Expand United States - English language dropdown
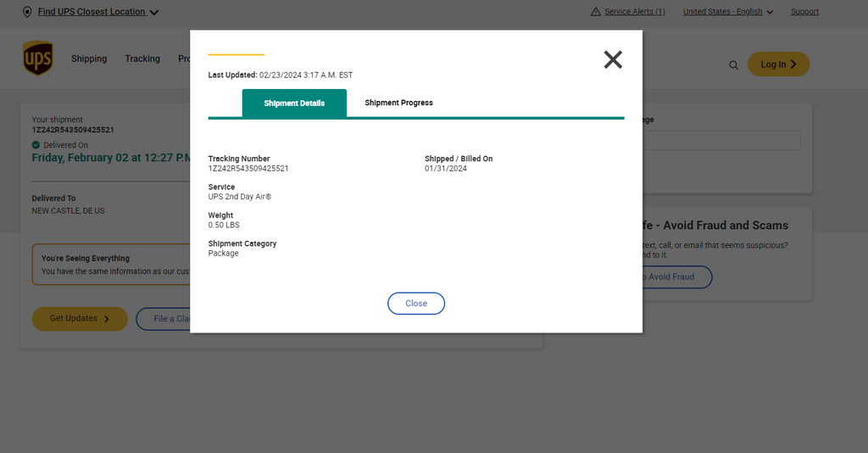 [x=728, y=12]
